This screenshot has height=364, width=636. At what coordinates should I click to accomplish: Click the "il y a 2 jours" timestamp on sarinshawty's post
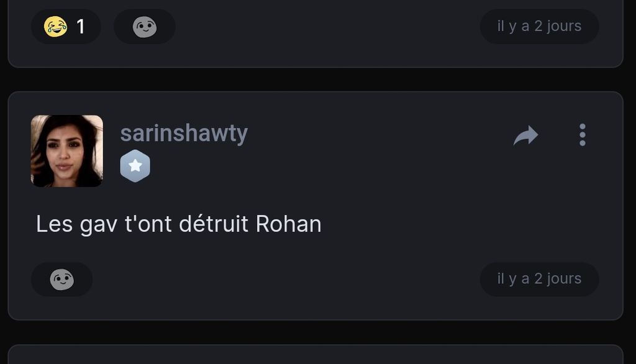[539, 279]
